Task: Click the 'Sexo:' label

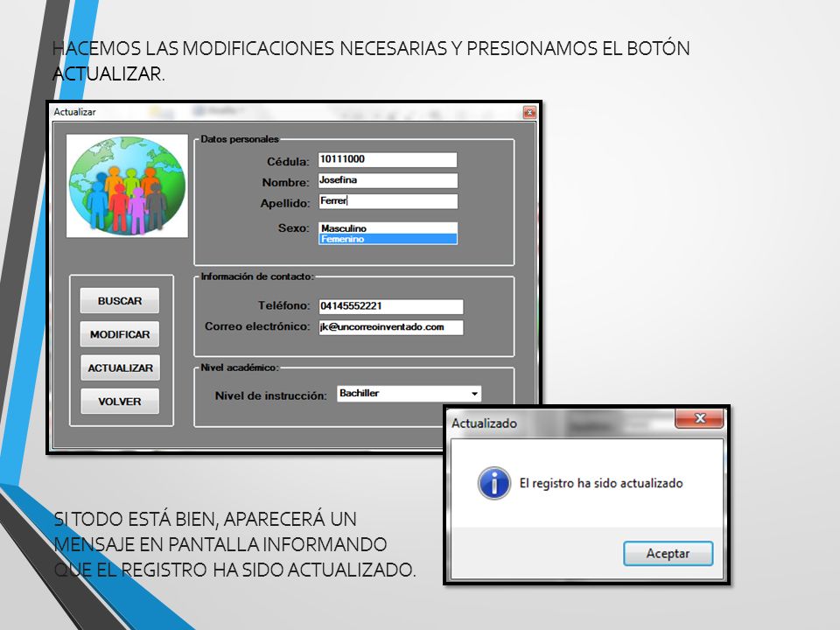Action: click(x=294, y=227)
